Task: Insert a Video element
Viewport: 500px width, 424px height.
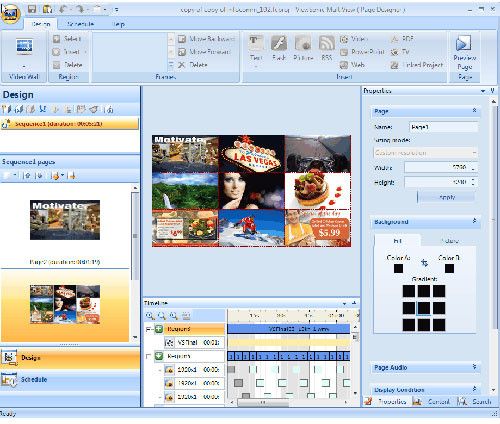Action: coord(353,39)
